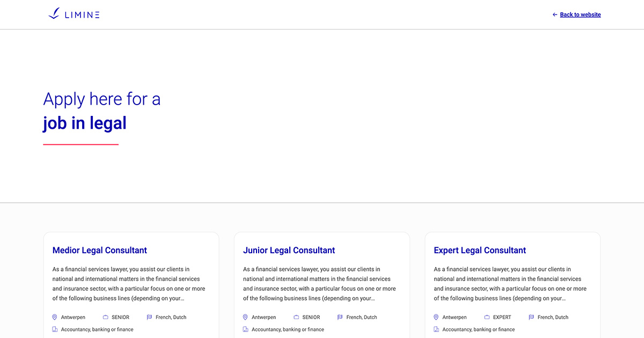This screenshot has height=338, width=644.
Task: Click the back arrow icon beside Back to website
Action: point(555,14)
